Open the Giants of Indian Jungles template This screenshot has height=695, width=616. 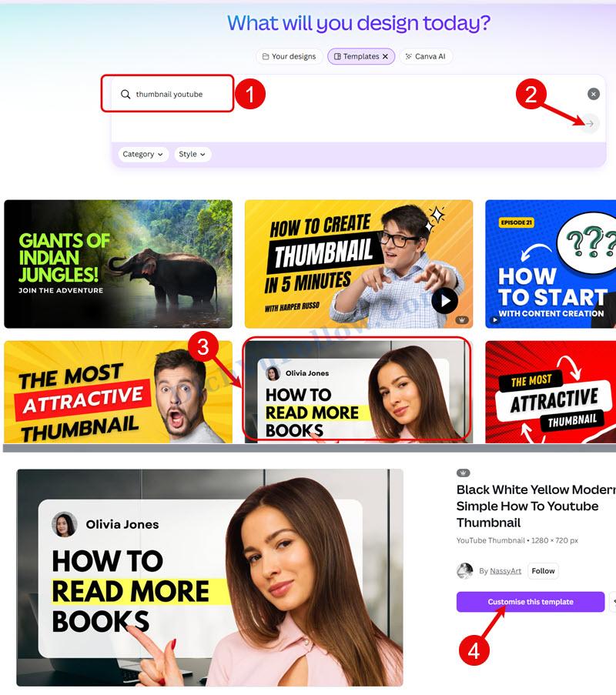click(x=118, y=264)
